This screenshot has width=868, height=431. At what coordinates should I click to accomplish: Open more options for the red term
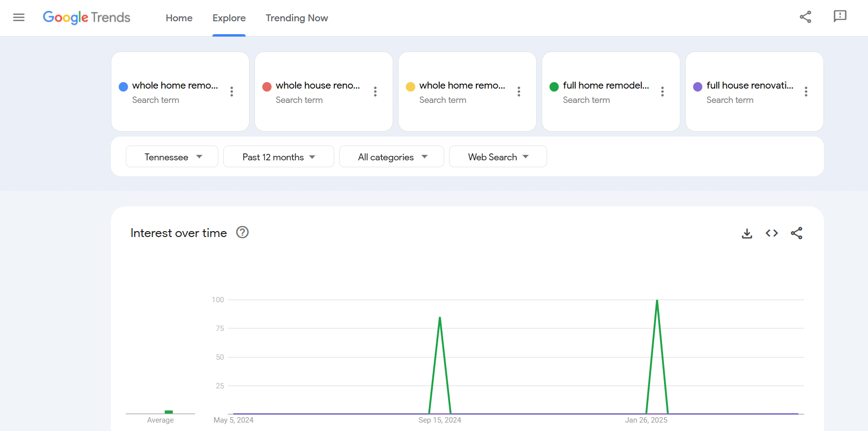(x=375, y=92)
